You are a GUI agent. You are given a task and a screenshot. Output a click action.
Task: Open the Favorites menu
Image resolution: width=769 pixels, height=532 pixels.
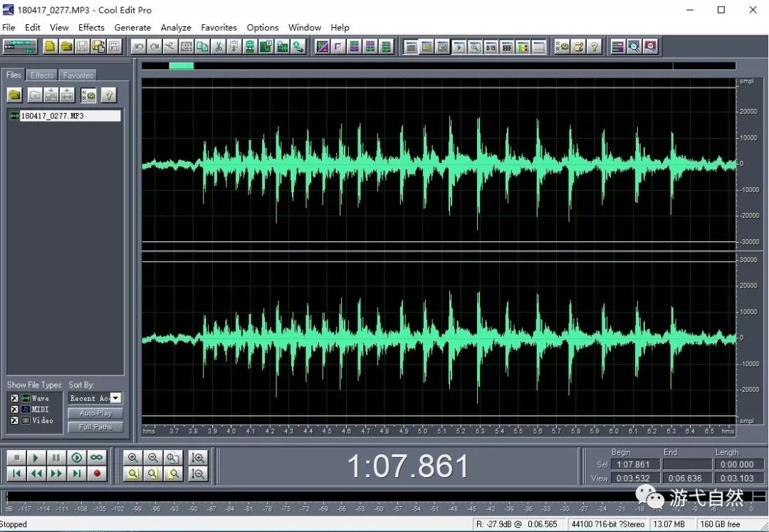tap(219, 28)
